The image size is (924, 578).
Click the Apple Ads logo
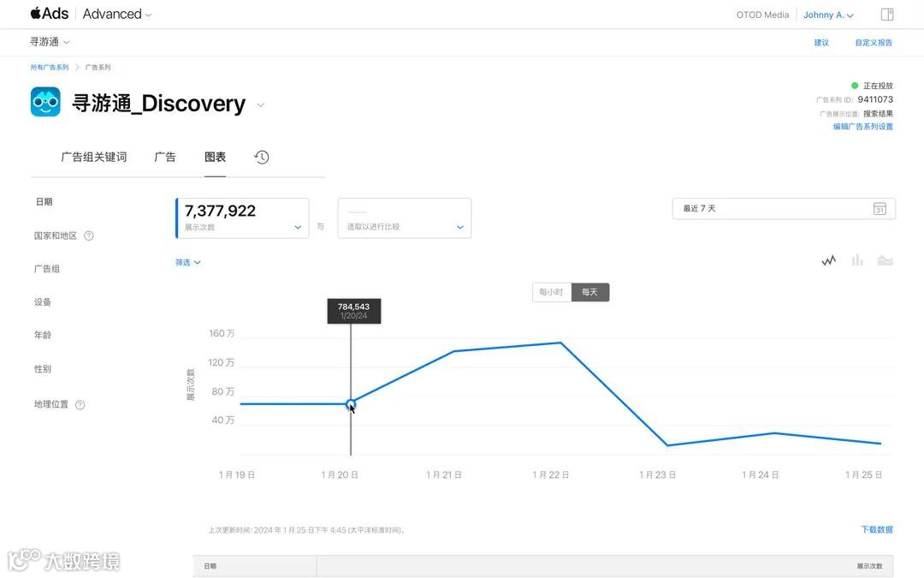(x=50, y=14)
